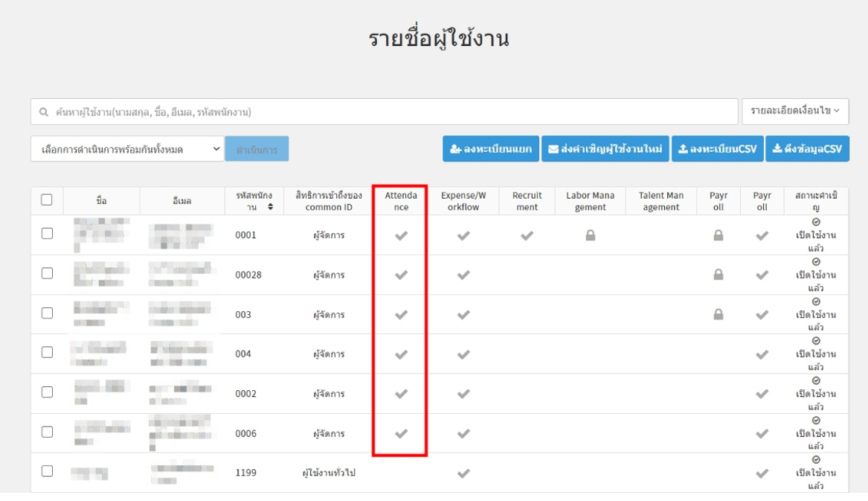Focus the user search input field

(x=384, y=112)
